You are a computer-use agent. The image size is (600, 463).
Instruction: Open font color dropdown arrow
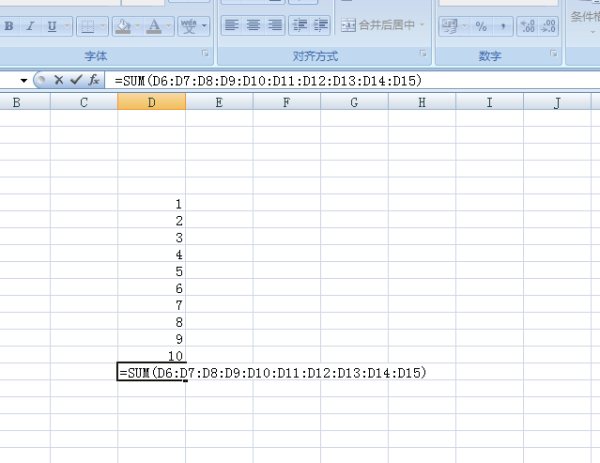pos(169,26)
